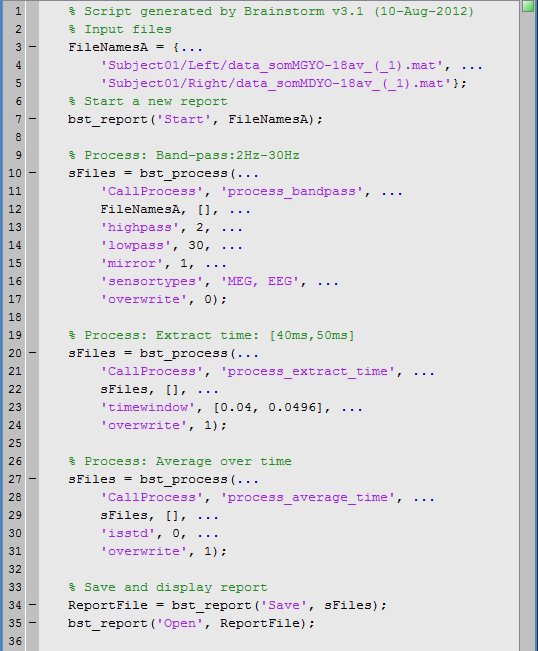The height and width of the screenshot is (651, 538).
Task: Click 'FileNamesA, [], ...' on line 12
Action: [176, 210]
